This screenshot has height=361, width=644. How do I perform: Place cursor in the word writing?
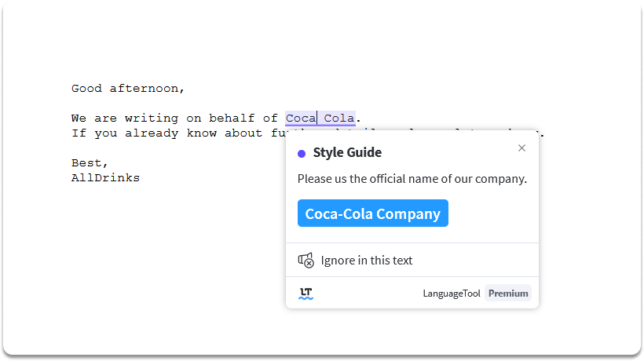click(x=152, y=119)
